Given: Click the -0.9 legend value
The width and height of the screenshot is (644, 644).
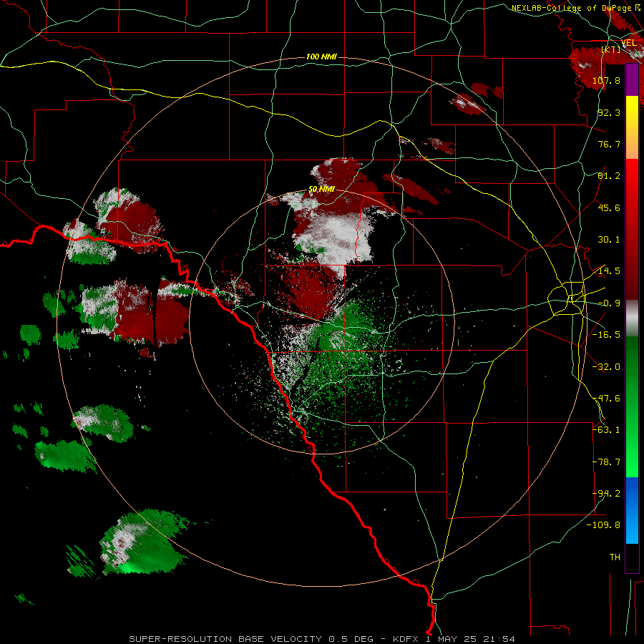Looking at the screenshot, I should (609, 303).
